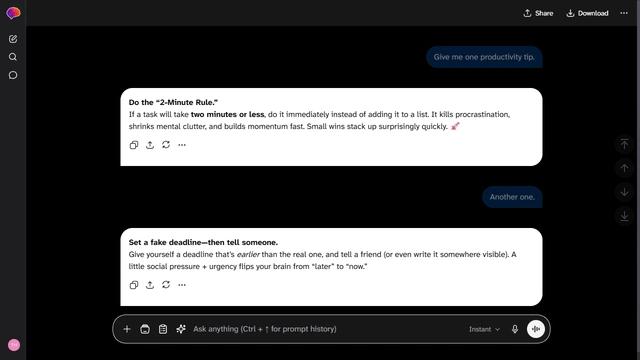Click the plus attach button in prompt bar

127,329
